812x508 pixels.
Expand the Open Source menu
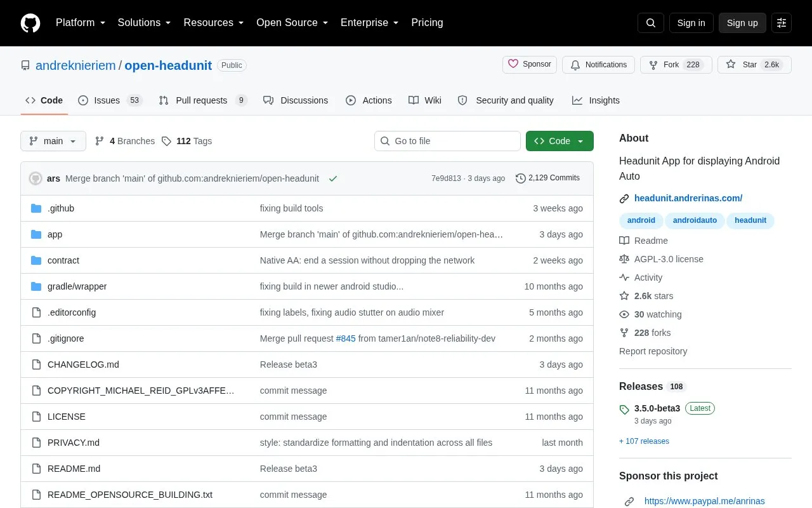pos(292,23)
